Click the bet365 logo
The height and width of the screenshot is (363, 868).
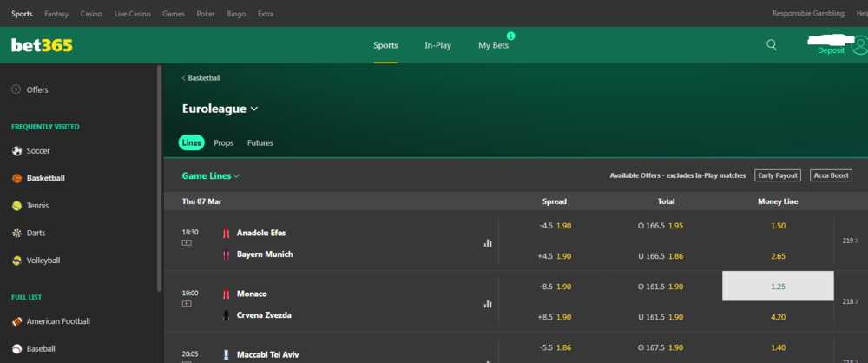point(42,45)
